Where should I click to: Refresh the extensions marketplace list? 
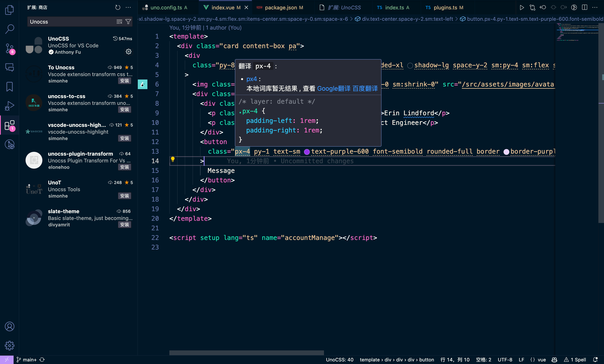pos(118,7)
